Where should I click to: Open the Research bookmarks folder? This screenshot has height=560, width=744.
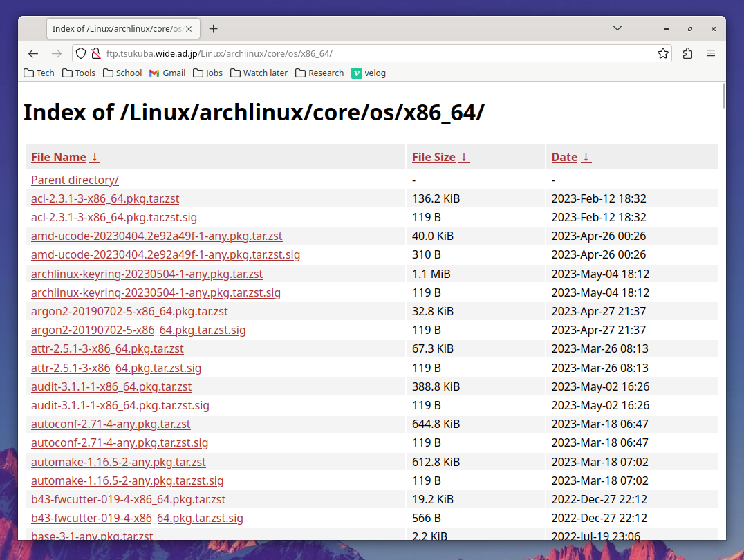(319, 73)
